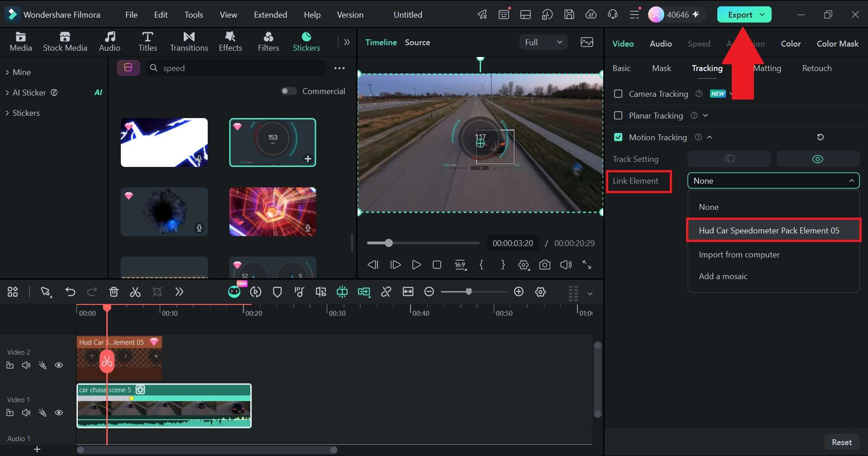Uncheck the Motion Tracking checkbox

pos(618,138)
